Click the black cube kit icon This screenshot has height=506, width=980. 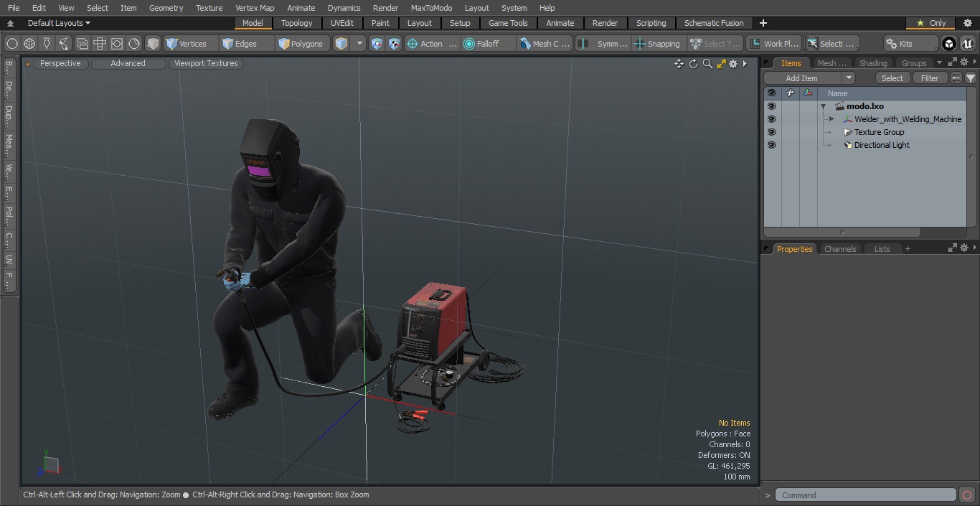[949, 44]
